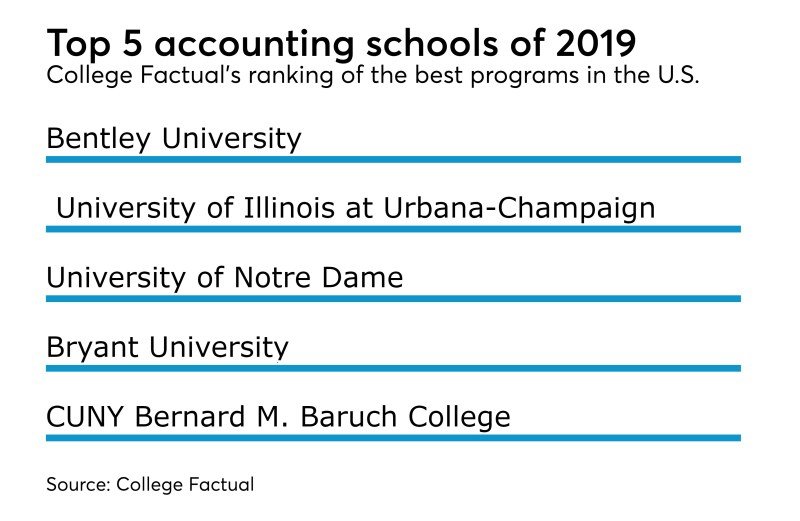The image size is (800, 521).
Task: Click the blue bar under University of Illinois
Action: tap(393, 229)
